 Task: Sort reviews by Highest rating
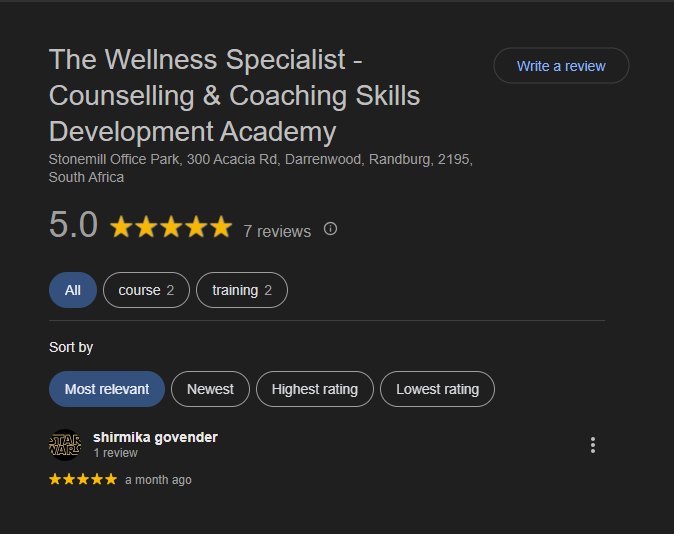click(314, 389)
